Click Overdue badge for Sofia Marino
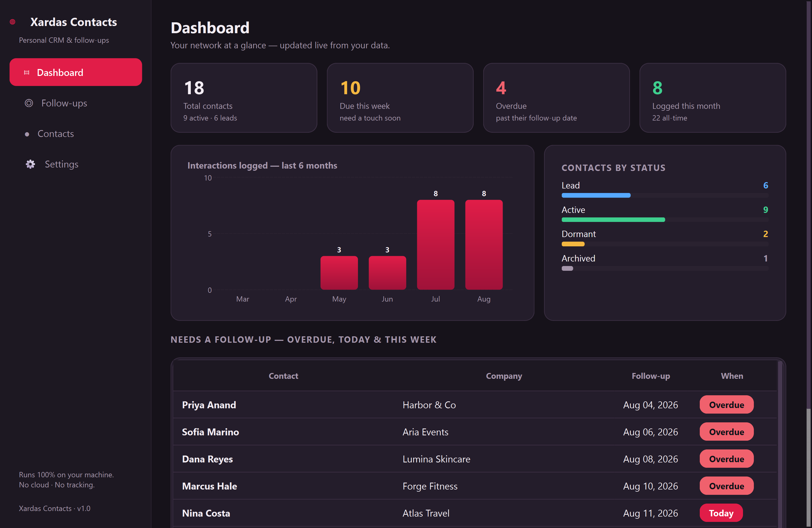812x528 pixels. coord(726,432)
